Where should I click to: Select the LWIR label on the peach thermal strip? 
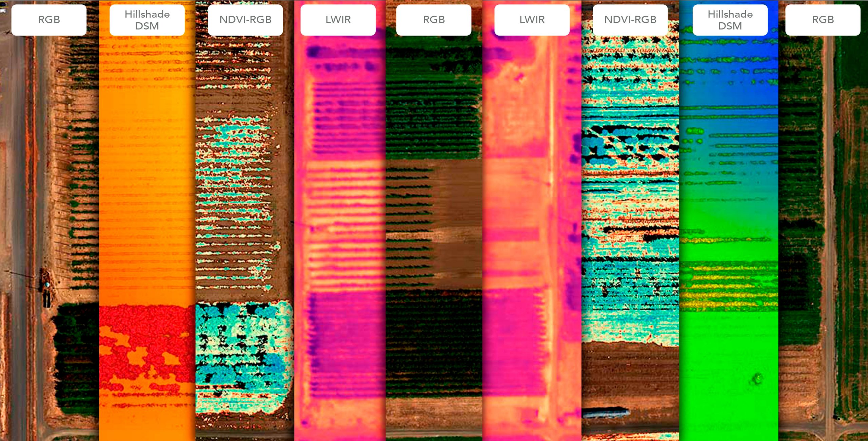point(532,20)
